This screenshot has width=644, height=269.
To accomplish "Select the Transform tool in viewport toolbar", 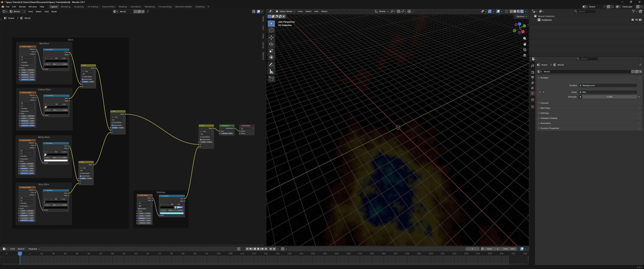I will pos(271,57).
